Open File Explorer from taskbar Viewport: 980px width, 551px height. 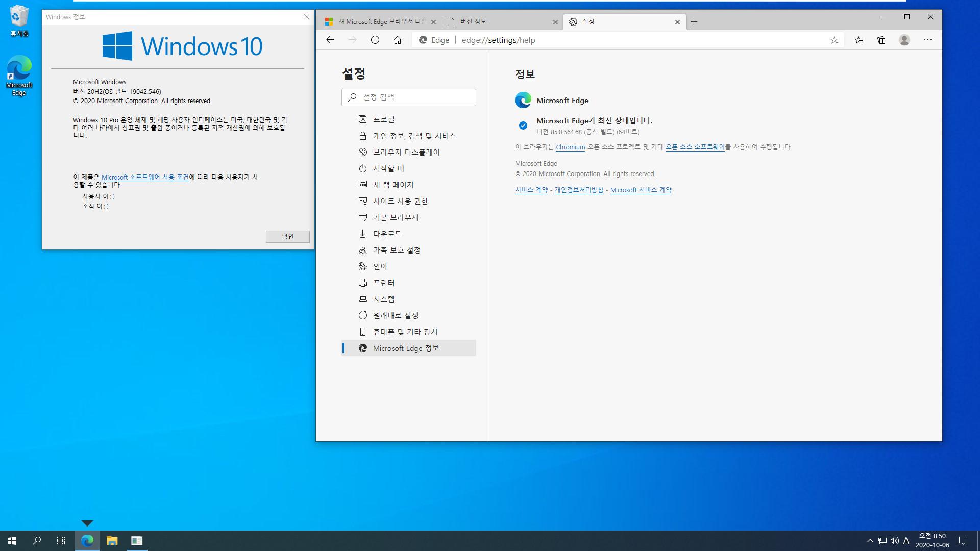tap(112, 541)
